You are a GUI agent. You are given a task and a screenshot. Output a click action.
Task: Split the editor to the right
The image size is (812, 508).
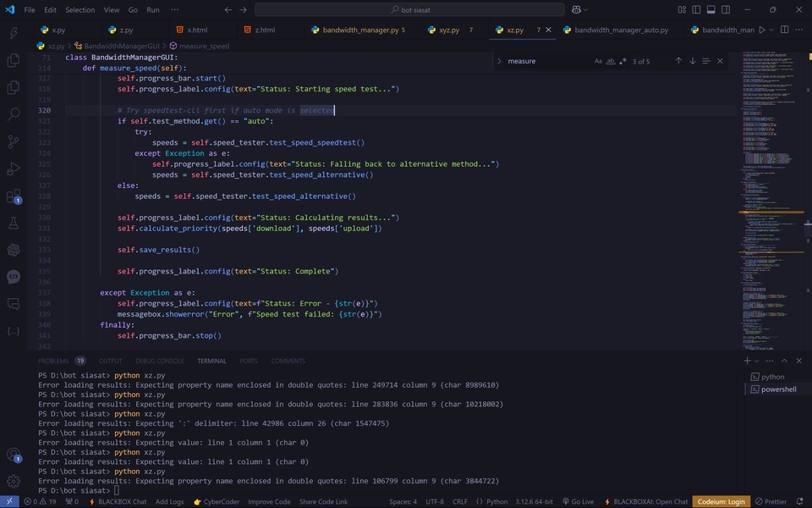click(785, 30)
